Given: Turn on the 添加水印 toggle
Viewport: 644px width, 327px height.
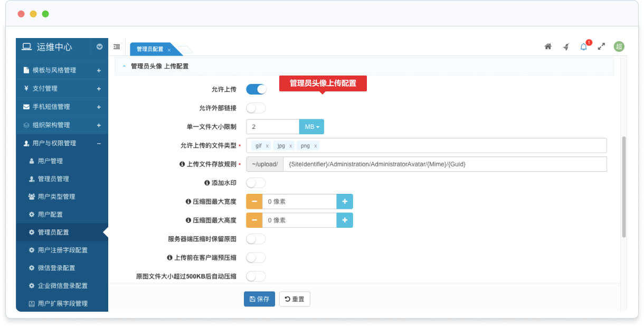Looking at the screenshot, I should pyautogui.click(x=256, y=183).
